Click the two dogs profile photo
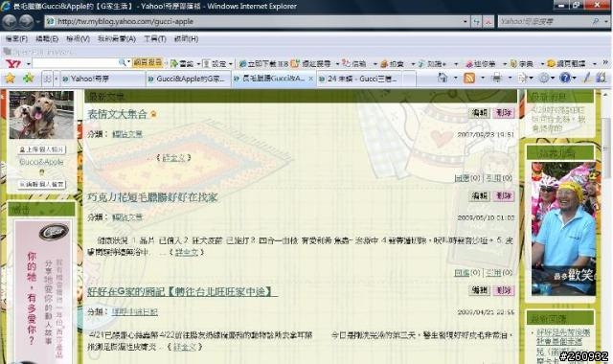This screenshot has width=613, height=364. coord(41,115)
